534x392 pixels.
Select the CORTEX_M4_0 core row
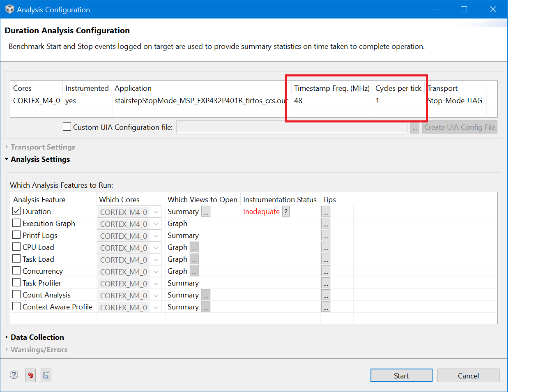coord(37,101)
